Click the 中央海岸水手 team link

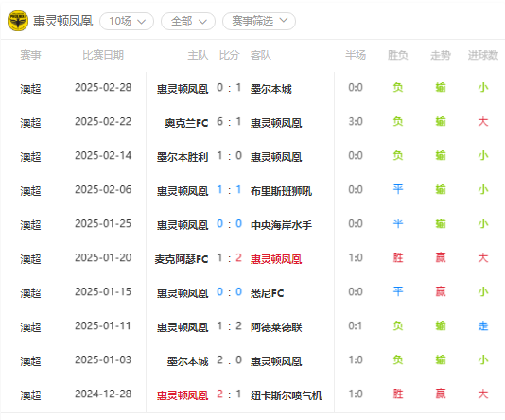(281, 224)
